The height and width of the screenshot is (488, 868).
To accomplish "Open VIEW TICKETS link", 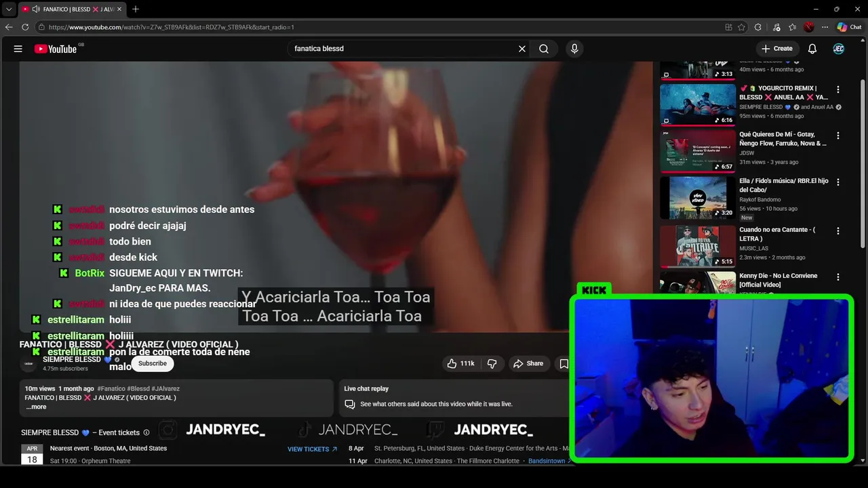I will [x=312, y=449].
